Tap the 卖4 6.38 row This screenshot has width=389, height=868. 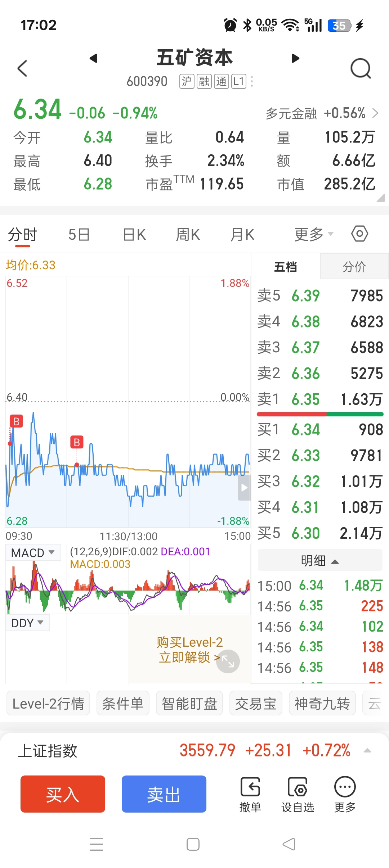(320, 322)
